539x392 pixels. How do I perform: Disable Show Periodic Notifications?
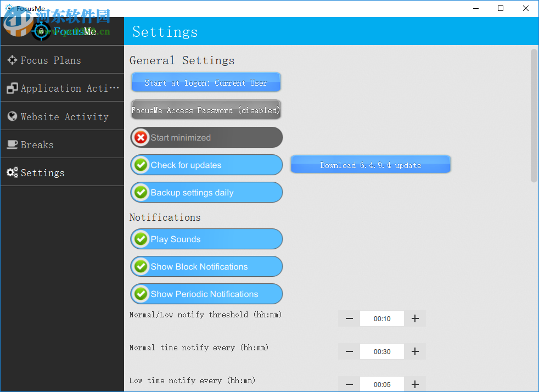click(x=206, y=294)
